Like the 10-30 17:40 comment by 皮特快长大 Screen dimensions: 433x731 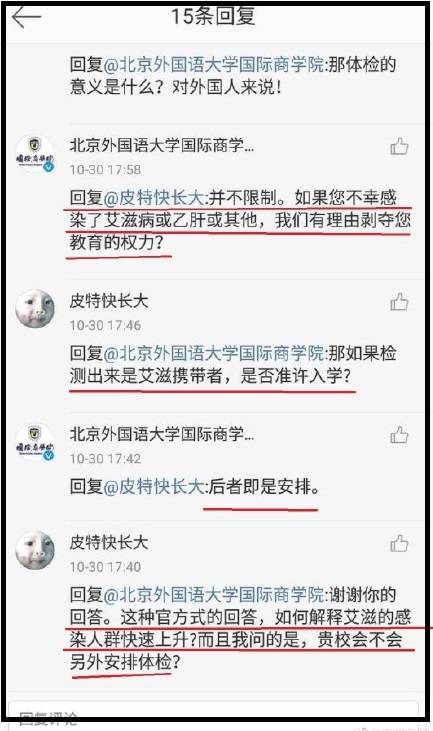click(x=399, y=544)
